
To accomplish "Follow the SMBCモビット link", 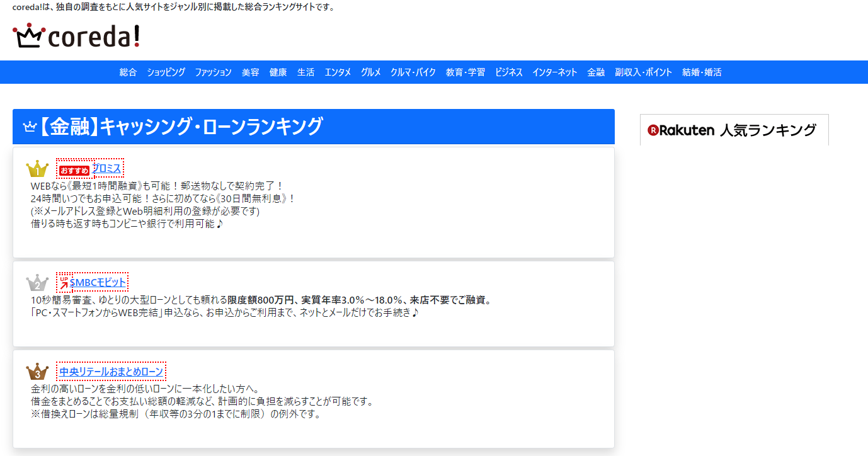I will [98, 282].
